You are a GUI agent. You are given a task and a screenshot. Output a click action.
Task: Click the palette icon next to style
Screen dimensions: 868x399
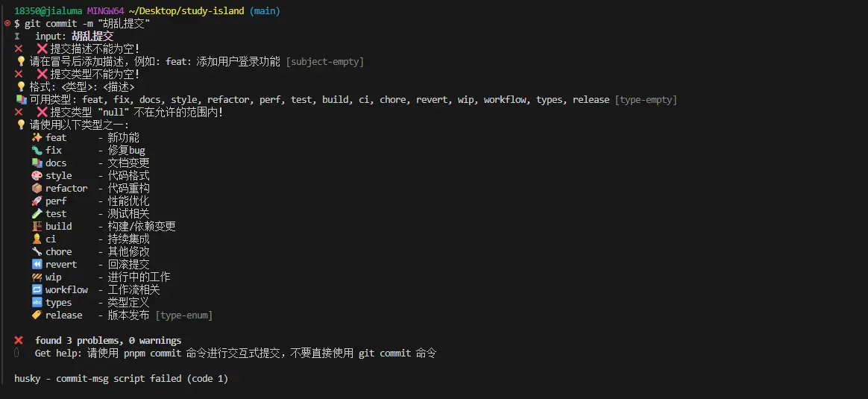(37, 176)
